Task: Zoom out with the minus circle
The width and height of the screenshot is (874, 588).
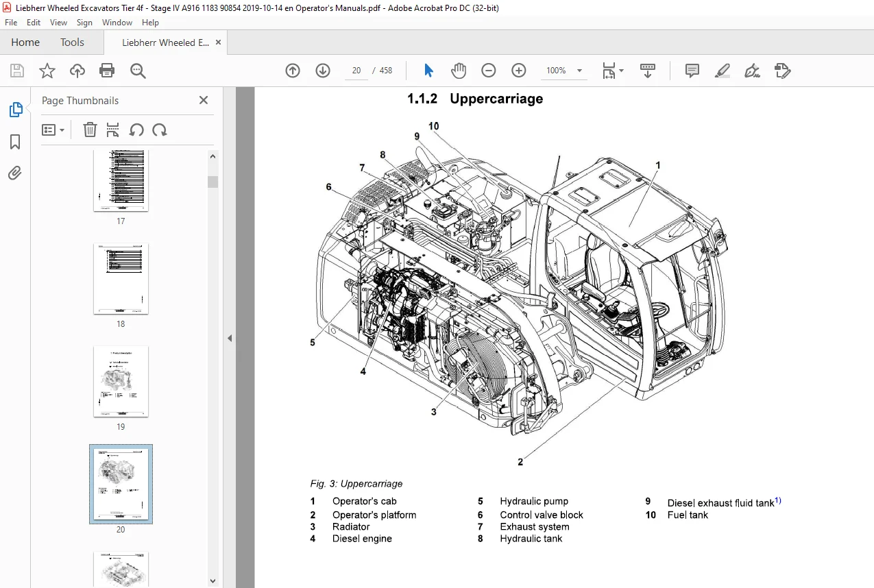Action: point(489,71)
